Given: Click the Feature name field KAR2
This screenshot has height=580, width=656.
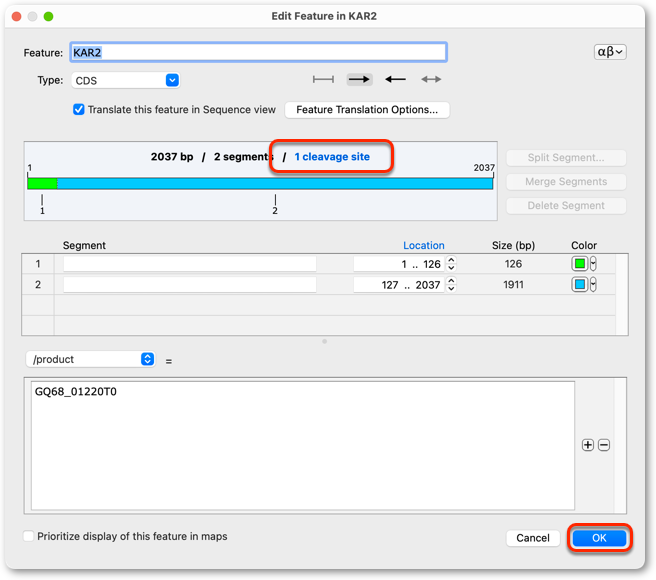Looking at the screenshot, I should pyautogui.click(x=258, y=52).
